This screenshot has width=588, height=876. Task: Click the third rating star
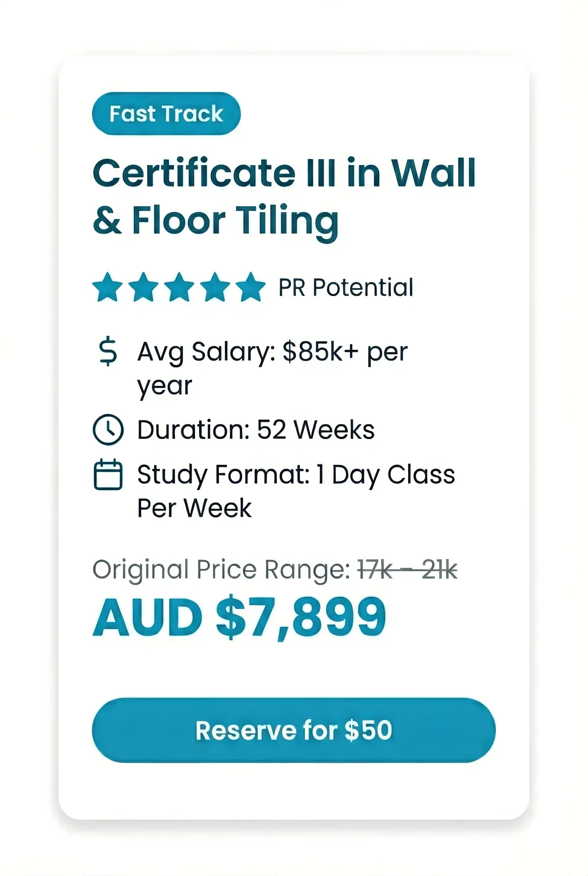tap(179, 287)
